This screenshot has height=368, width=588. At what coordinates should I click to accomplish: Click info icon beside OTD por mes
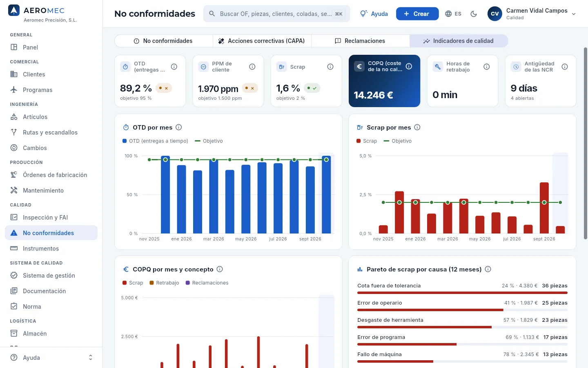[178, 127]
